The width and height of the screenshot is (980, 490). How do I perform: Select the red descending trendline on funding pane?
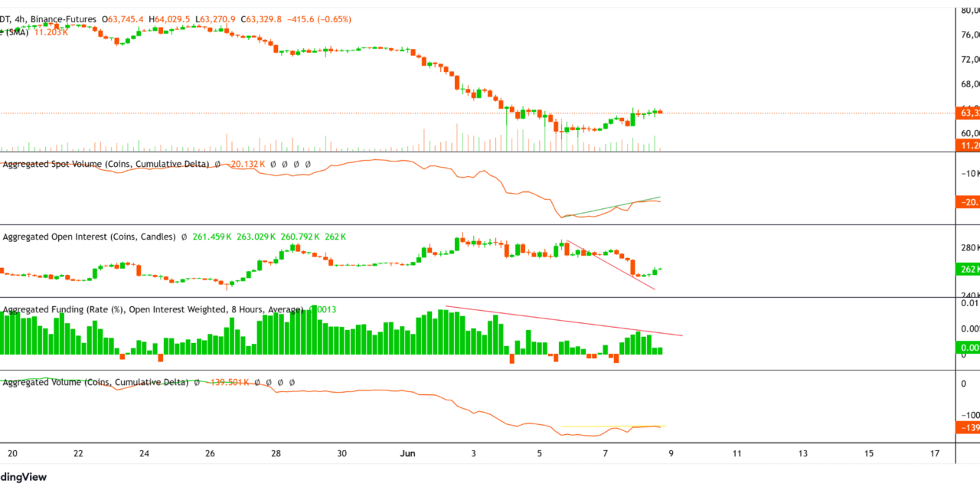tap(563, 321)
